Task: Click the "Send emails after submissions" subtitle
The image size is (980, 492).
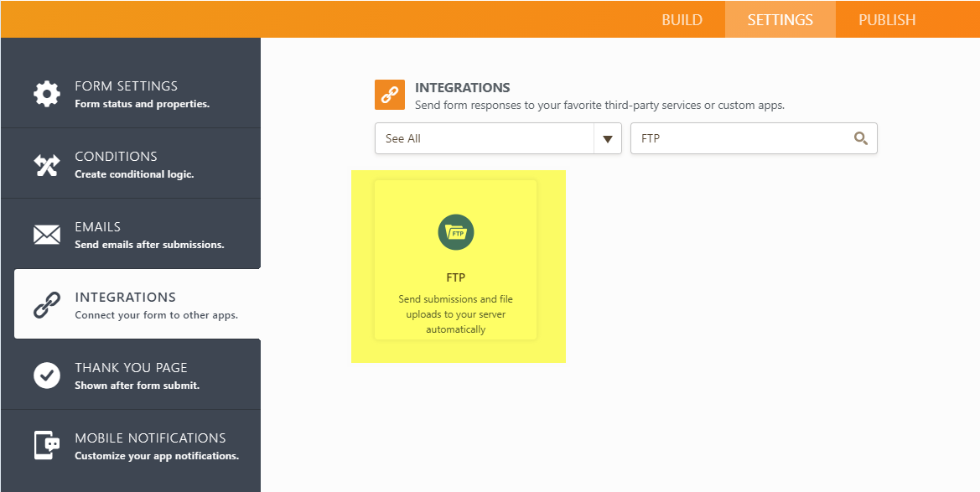Action: (149, 245)
